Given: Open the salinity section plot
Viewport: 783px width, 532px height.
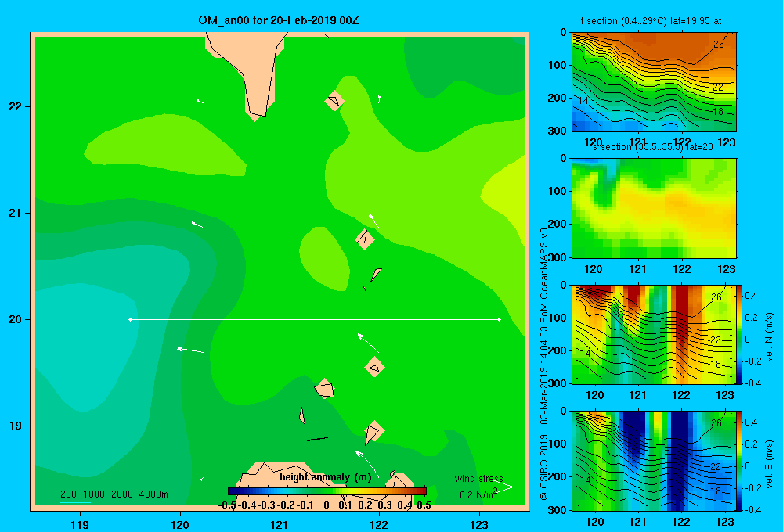Looking at the screenshot, I should tap(654, 208).
